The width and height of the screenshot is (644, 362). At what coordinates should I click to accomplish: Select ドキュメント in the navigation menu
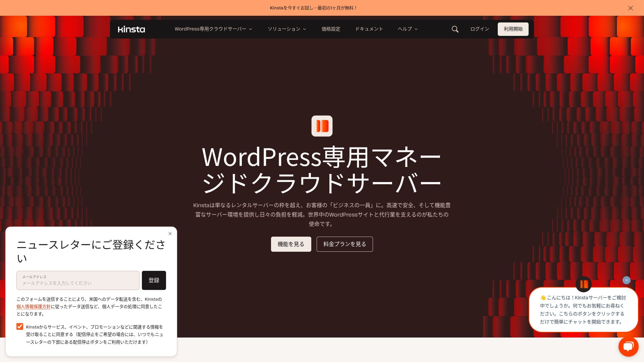coord(369,29)
